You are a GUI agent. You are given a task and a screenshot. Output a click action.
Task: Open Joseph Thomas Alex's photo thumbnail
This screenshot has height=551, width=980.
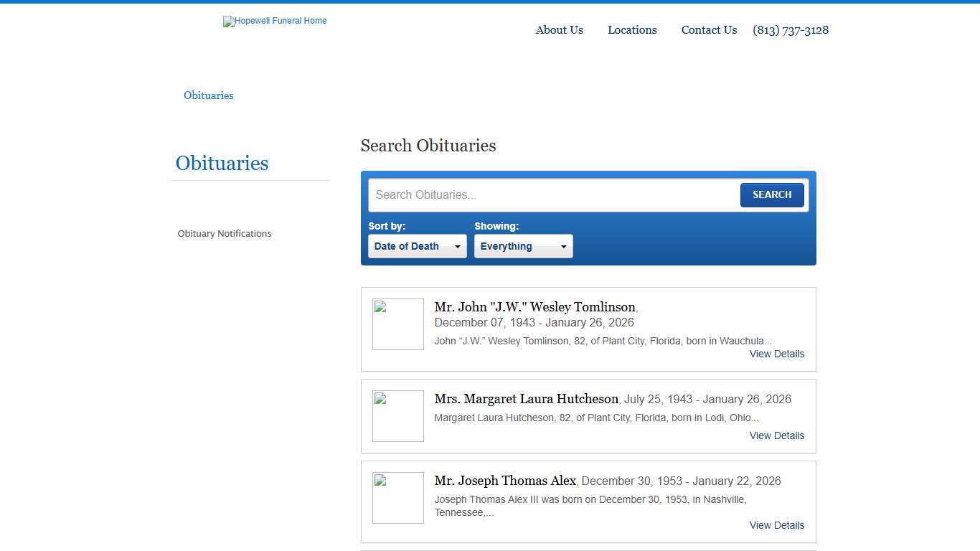click(398, 498)
